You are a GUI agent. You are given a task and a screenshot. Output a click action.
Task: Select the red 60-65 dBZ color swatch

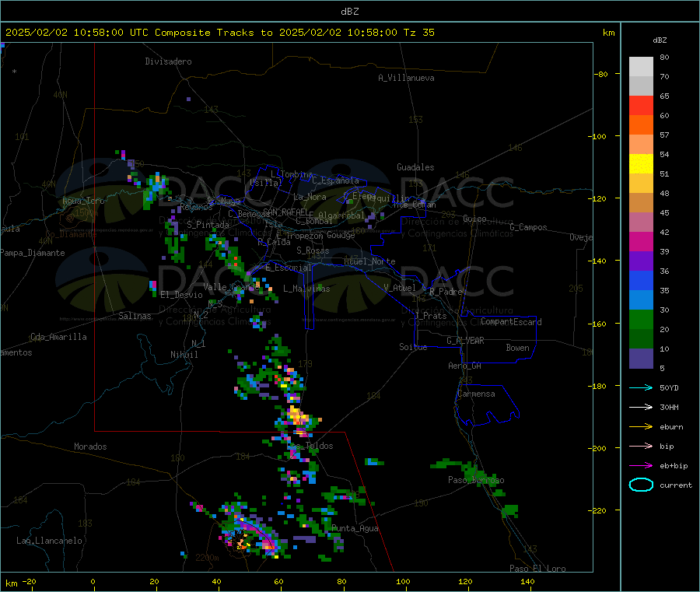coord(641,105)
